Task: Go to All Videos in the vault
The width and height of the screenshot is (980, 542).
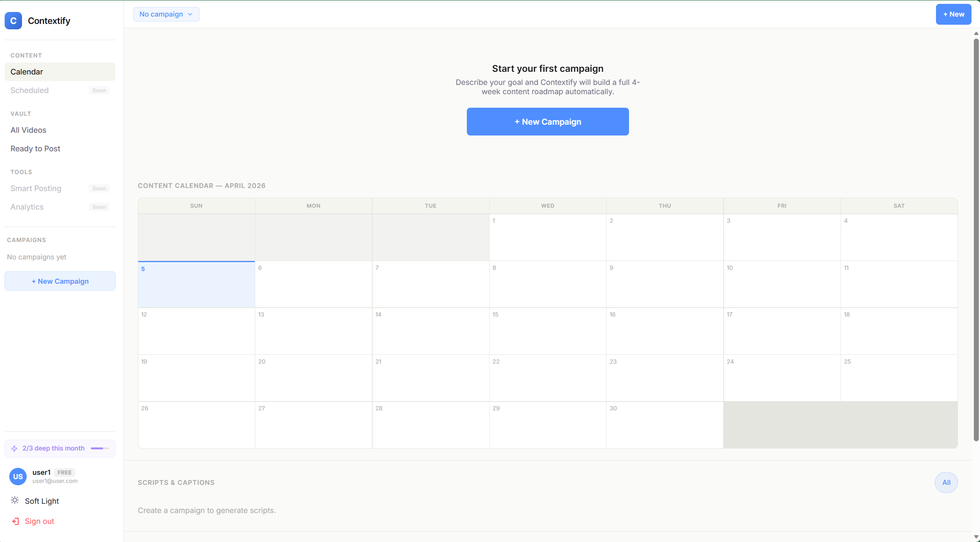Action: (x=29, y=130)
